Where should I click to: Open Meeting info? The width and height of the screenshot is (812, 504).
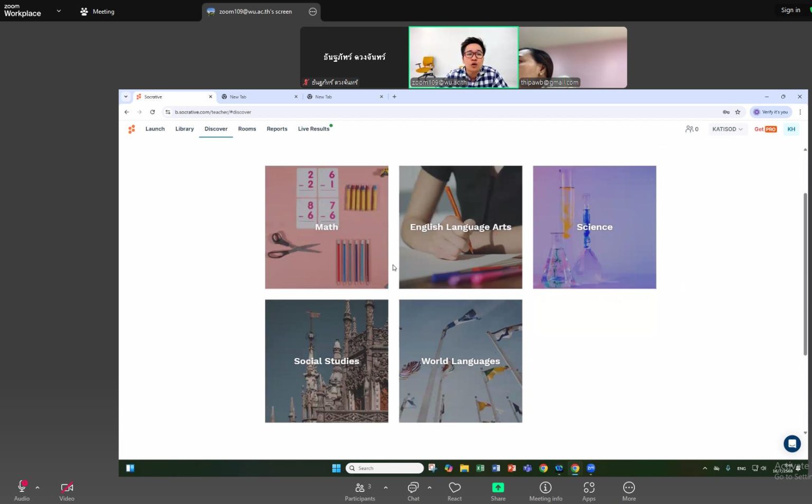(x=546, y=491)
